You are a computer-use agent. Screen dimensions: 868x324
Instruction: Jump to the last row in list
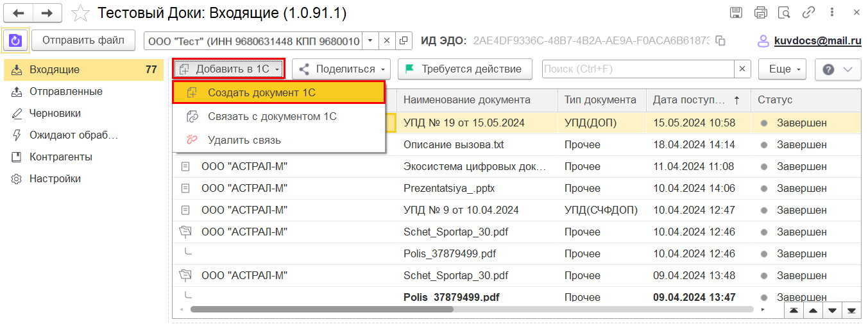851,310
